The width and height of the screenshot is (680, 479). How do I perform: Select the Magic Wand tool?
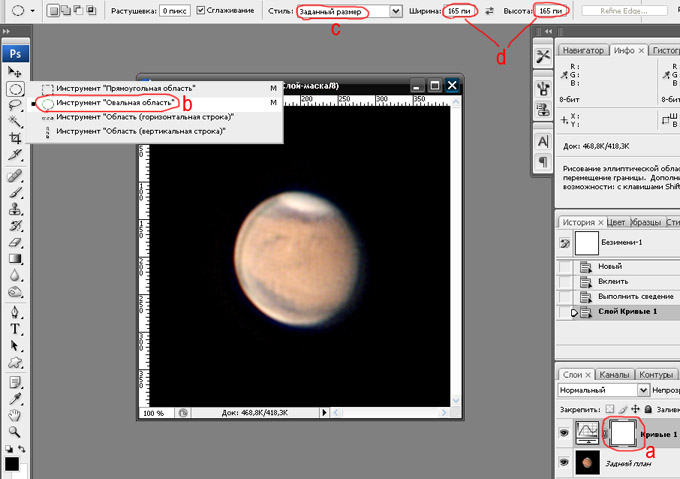tap(14, 122)
